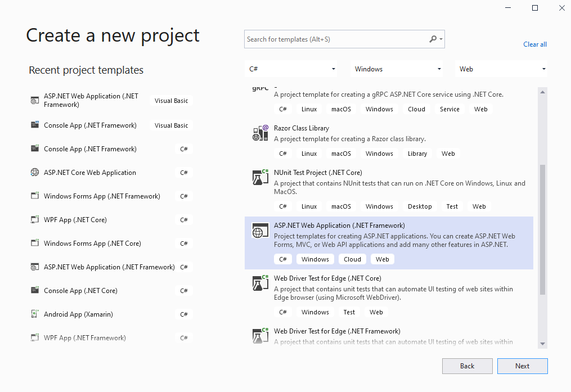Click the NUnit Test Project flask icon
Image resolution: width=571 pixels, height=392 pixels.
coord(260,178)
